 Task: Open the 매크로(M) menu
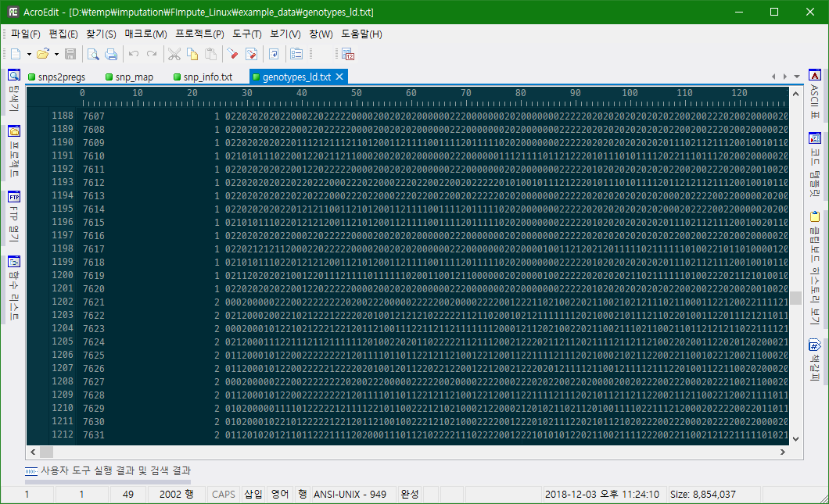(146, 34)
